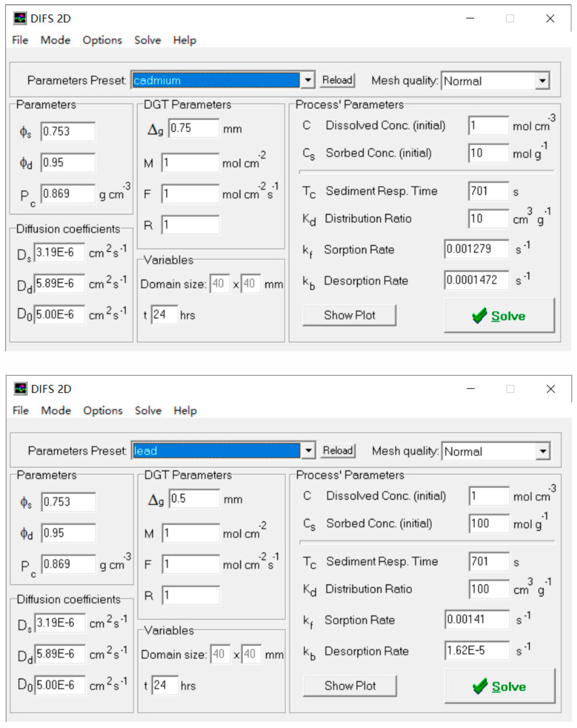Open the Mode menu in the cadmium window

pos(55,40)
